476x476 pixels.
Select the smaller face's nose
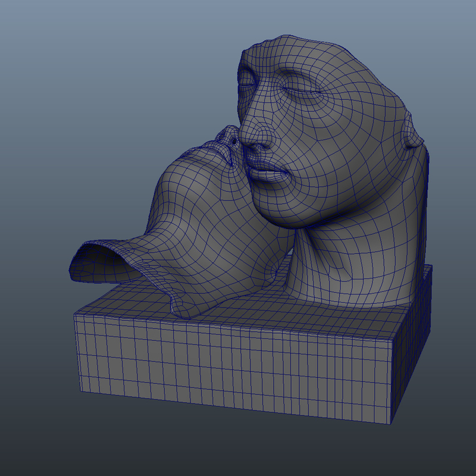point(228,136)
